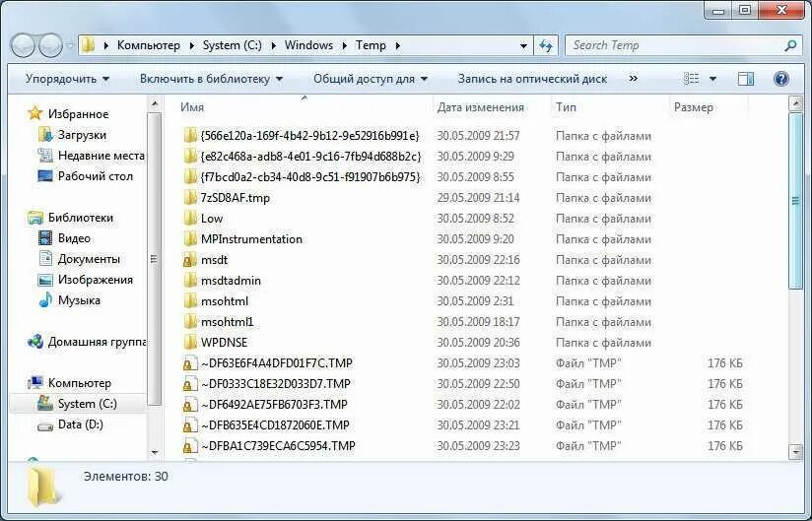Click the magnifier search icon
This screenshot has width=812, height=521.
pyautogui.click(x=790, y=45)
